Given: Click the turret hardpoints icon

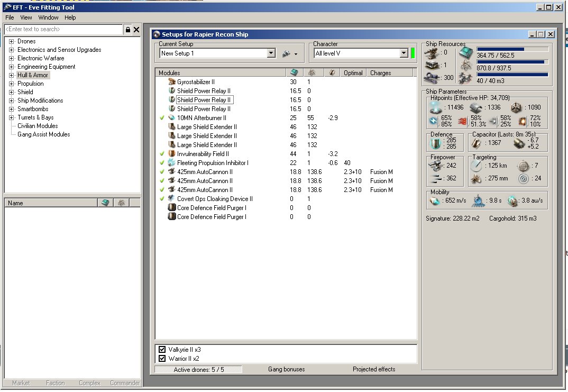Looking at the screenshot, I should 432,53.
